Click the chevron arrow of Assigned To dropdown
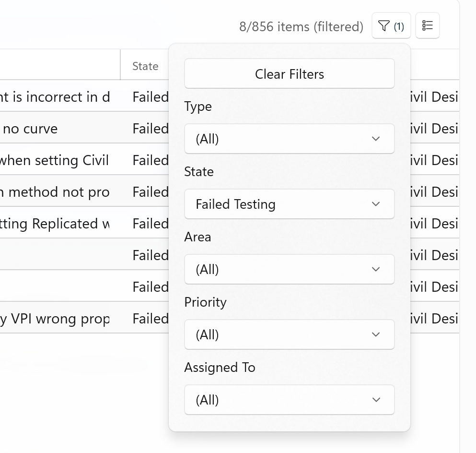This screenshot has height=453, width=476. 376,400
